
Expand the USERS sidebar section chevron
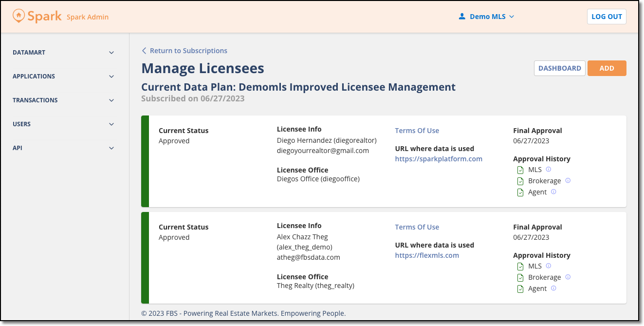click(111, 124)
